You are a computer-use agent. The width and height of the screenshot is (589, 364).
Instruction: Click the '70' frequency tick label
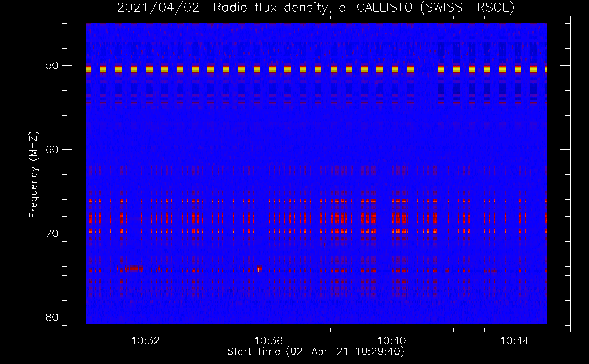52,233
